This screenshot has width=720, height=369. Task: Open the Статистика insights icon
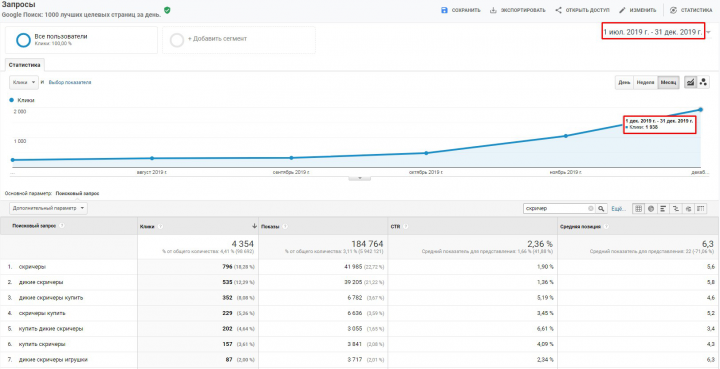[x=673, y=10]
